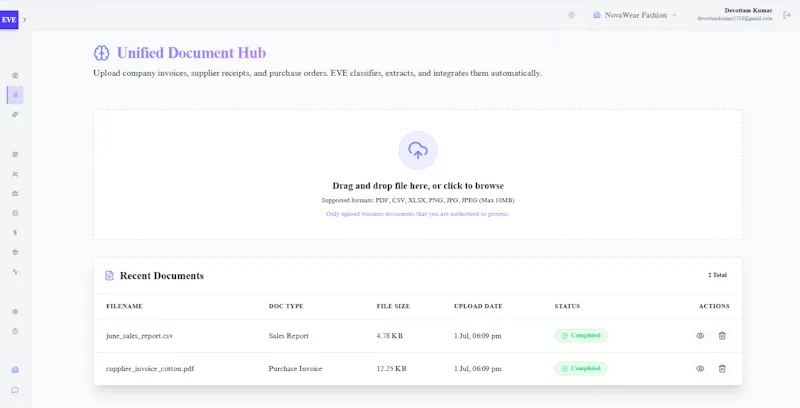Click the 'Only upload business documents' notice
This screenshot has width=800, height=408.
(x=418, y=214)
